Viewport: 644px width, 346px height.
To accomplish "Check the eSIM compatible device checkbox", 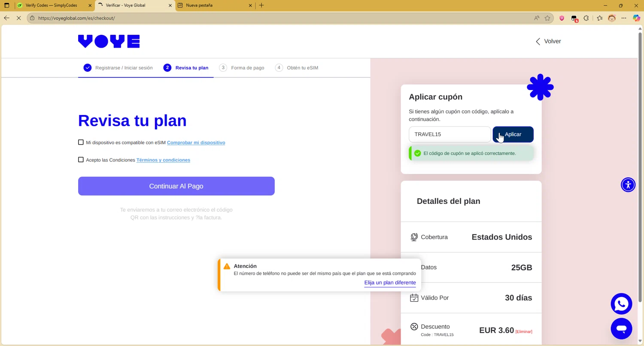I will pos(81,142).
